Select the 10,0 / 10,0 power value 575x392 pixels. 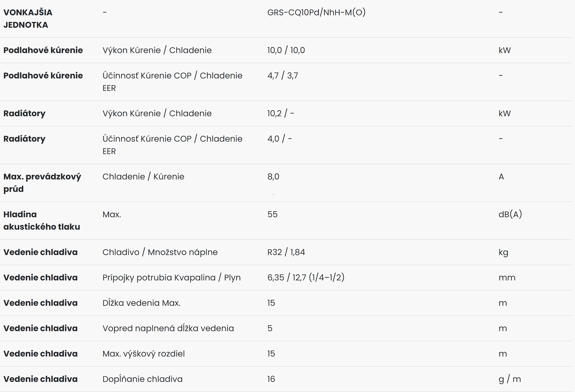coord(286,50)
